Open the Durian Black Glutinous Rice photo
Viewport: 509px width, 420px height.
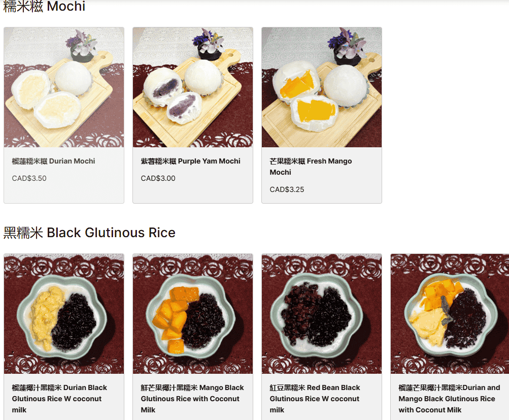(64, 314)
